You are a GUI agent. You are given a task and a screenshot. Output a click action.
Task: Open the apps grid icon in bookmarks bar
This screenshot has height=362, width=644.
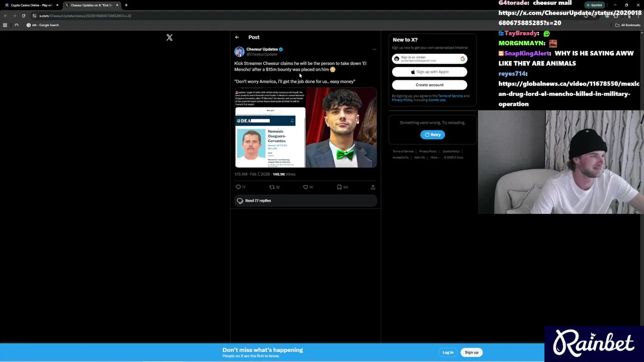click(x=5, y=25)
